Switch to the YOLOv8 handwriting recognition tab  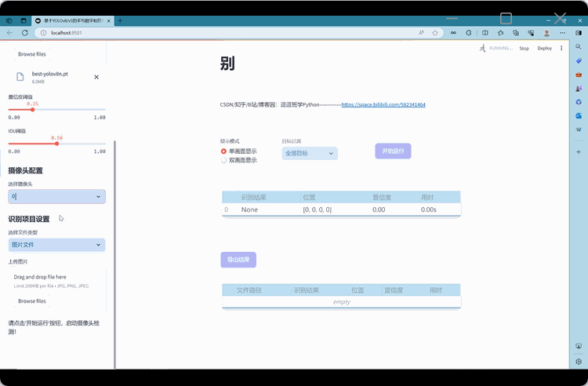(x=73, y=21)
